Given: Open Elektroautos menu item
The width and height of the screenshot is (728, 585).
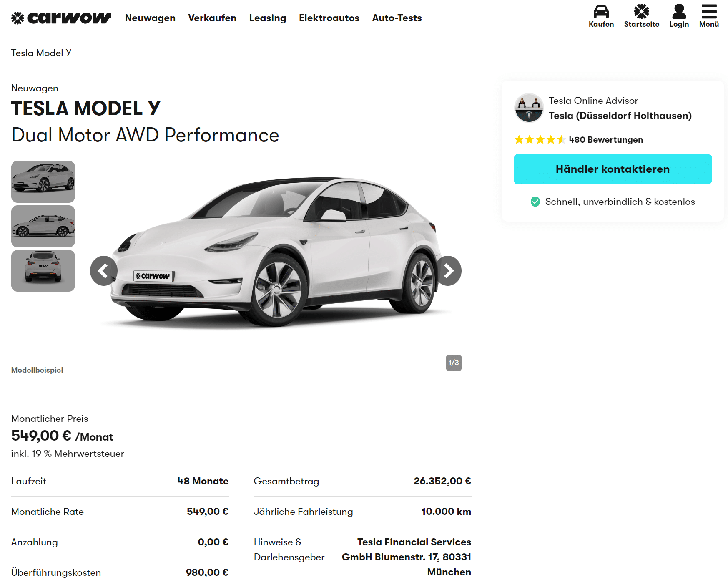Looking at the screenshot, I should pos(329,18).
